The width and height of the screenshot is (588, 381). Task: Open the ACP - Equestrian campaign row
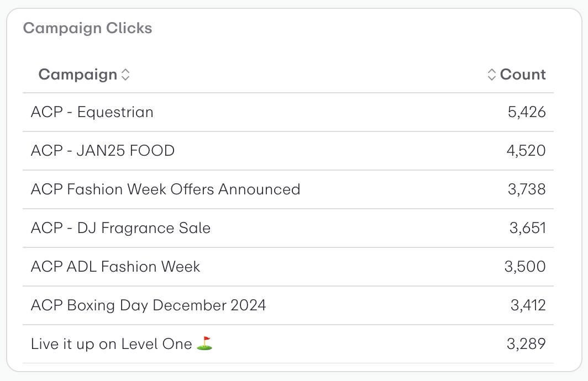coord(92,112)
